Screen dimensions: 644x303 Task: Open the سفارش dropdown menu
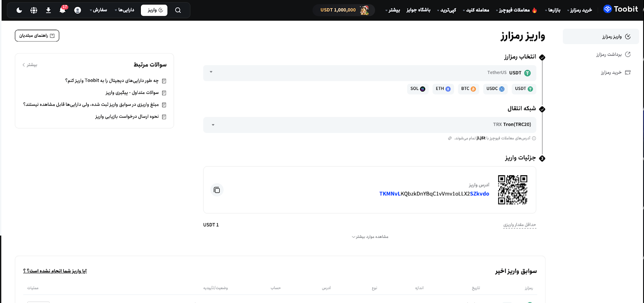coord(99,10)
